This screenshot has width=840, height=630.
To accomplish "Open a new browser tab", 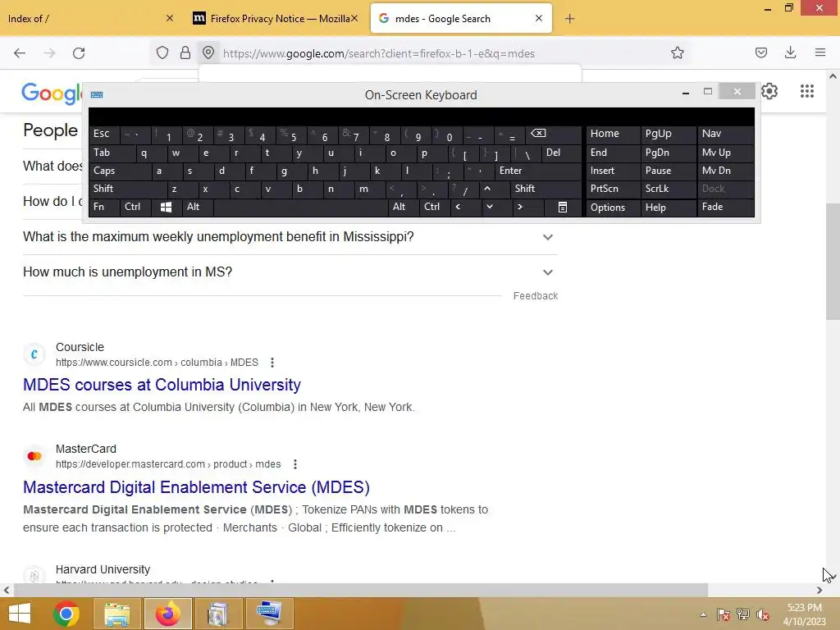I will click(x=569, y=19).
